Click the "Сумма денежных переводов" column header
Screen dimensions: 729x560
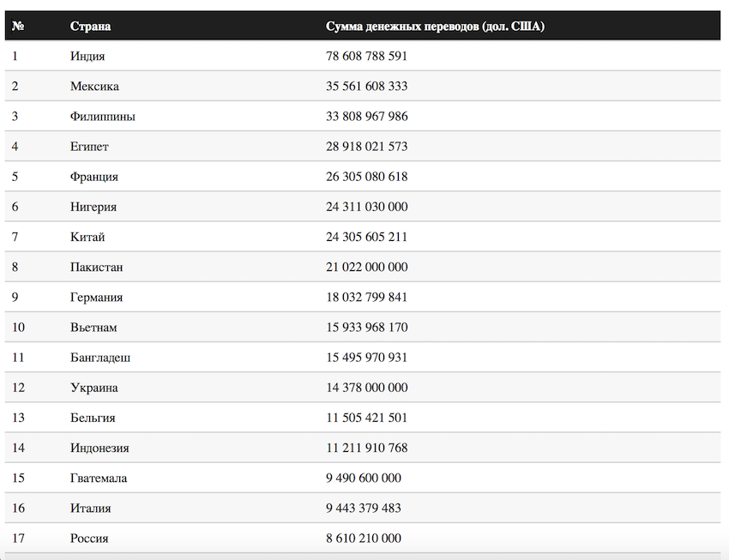pyautogui.click(x=435, y=26)
